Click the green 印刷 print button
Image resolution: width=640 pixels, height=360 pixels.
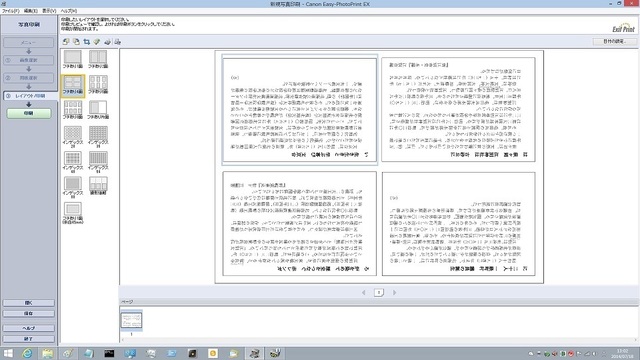(29, 113)
